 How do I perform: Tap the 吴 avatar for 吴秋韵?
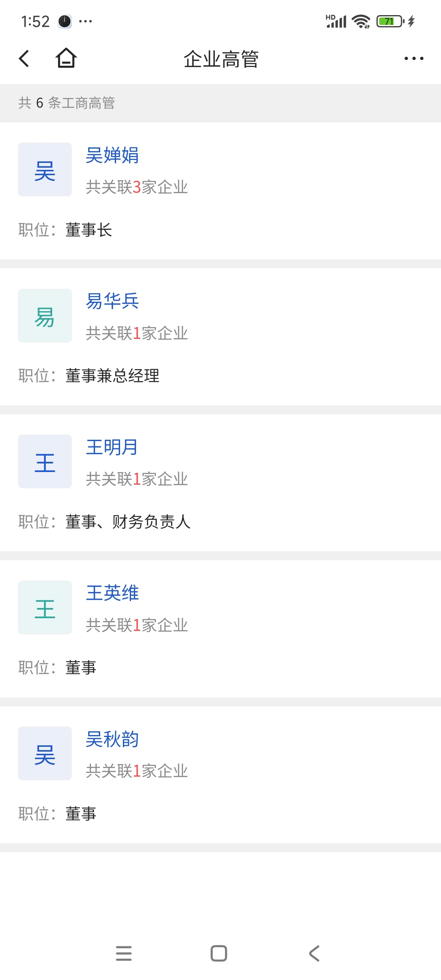click(x=45, y=753)
